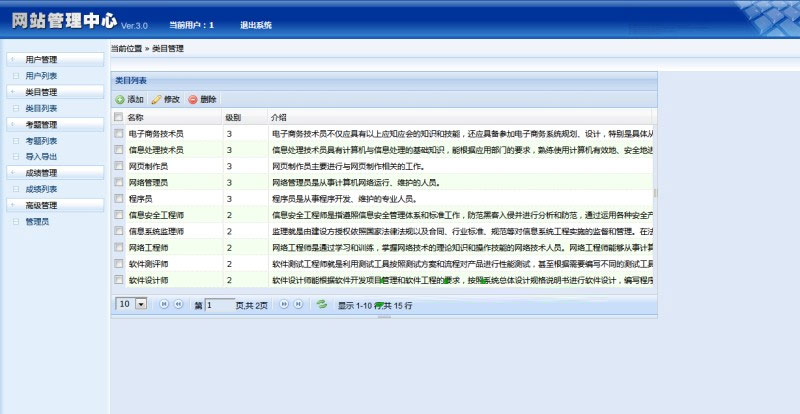Viewport: 800px width, 414px height.
Task: Click the green refresh icon in pager
Action: click(x=321, y=303)
